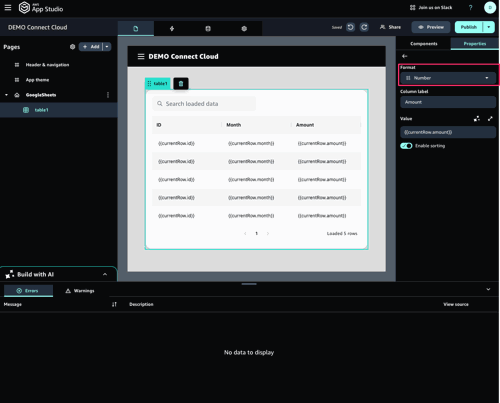The width and height of the screenshot is (500, 403).
Task: Click the Description column header
Action: coord(141,304)
